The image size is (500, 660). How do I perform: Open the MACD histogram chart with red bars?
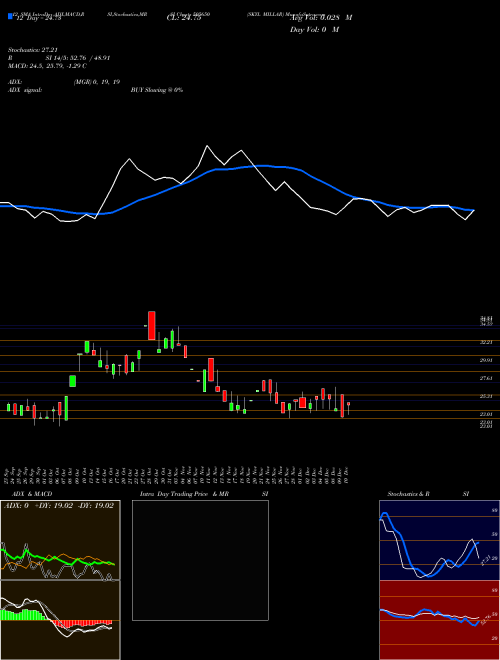click(60, 620)
